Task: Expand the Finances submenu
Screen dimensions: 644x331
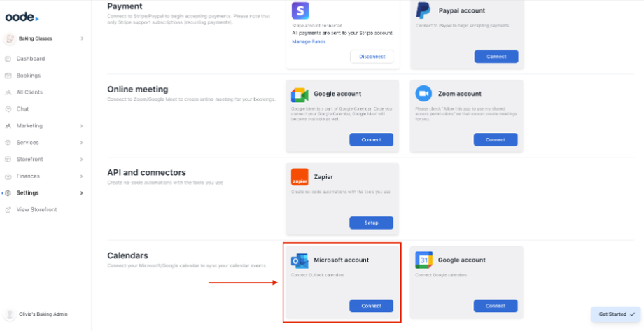Action: [x=82, y=176]
